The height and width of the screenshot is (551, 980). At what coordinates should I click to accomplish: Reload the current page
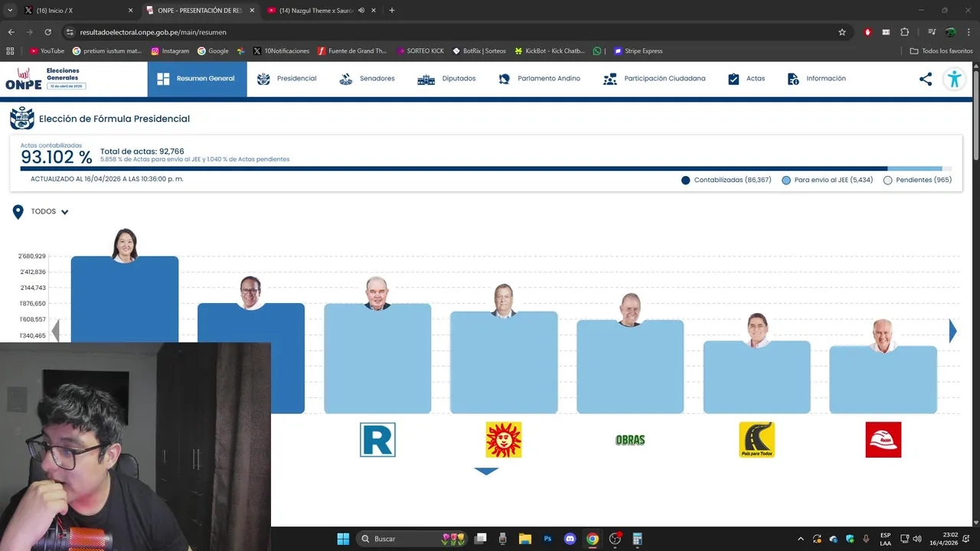tap(47, 32)
